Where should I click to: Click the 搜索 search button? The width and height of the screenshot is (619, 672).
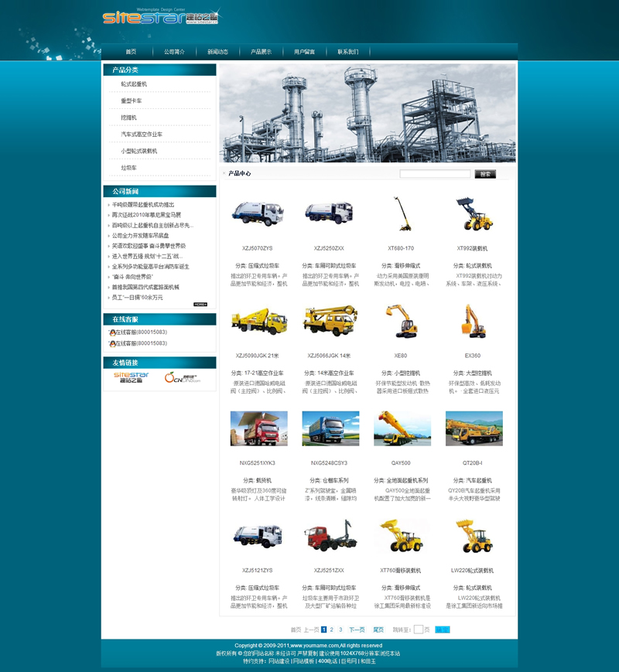coord(485,174)
